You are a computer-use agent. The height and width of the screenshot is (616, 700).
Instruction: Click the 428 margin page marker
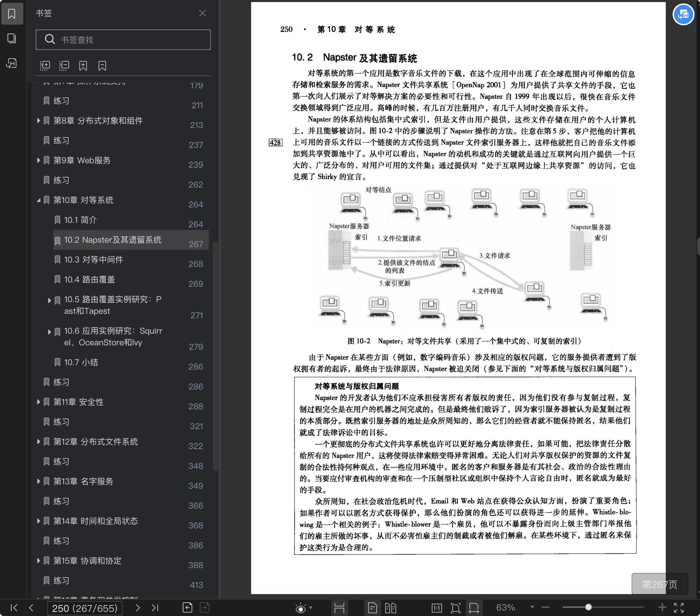pyautogui.click(x=276, y=142)
